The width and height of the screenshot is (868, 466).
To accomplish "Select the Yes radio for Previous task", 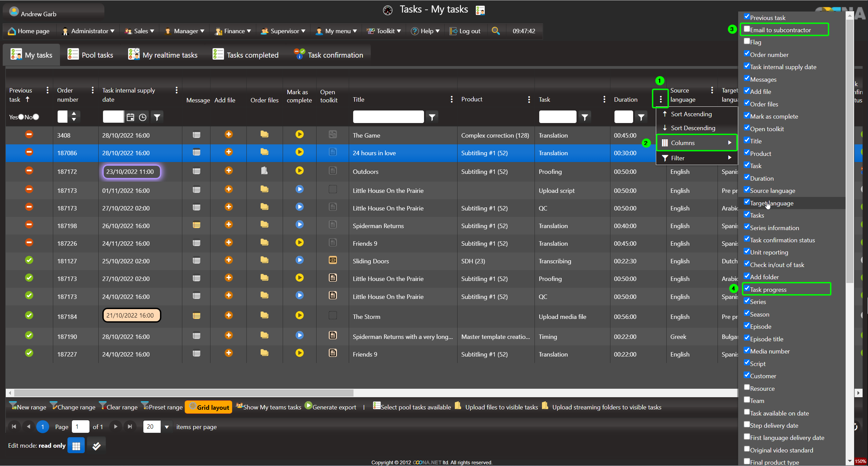I will pyautogui.click(x=21, y=117).
